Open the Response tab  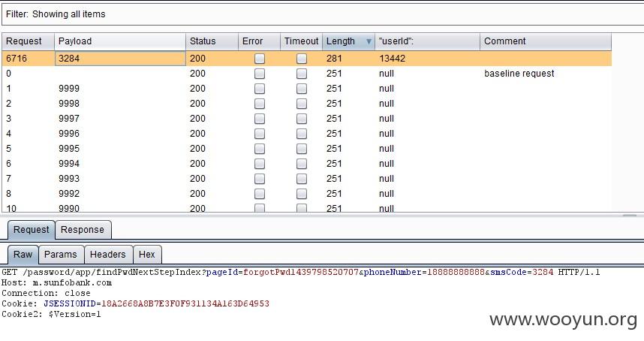(x=83, y=230)
